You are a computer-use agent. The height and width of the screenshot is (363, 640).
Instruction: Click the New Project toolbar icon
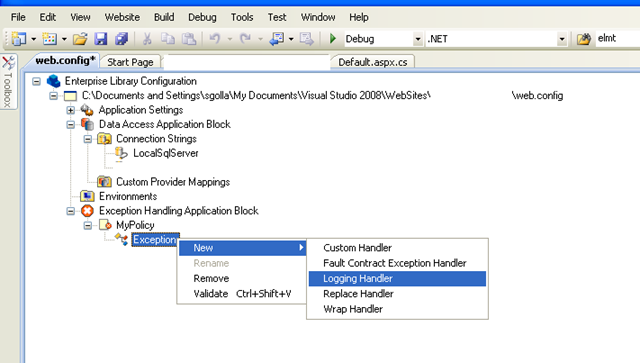[x=19, y=39]
